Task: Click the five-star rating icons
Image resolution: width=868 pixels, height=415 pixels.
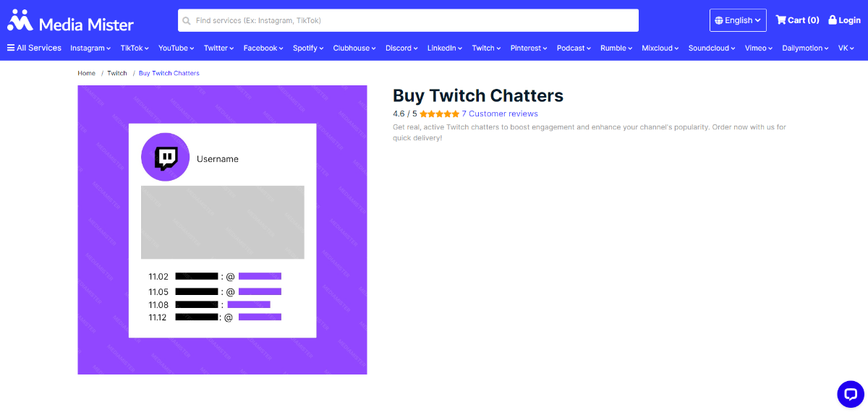Action: pyautogui.click(x=439, y=114)
